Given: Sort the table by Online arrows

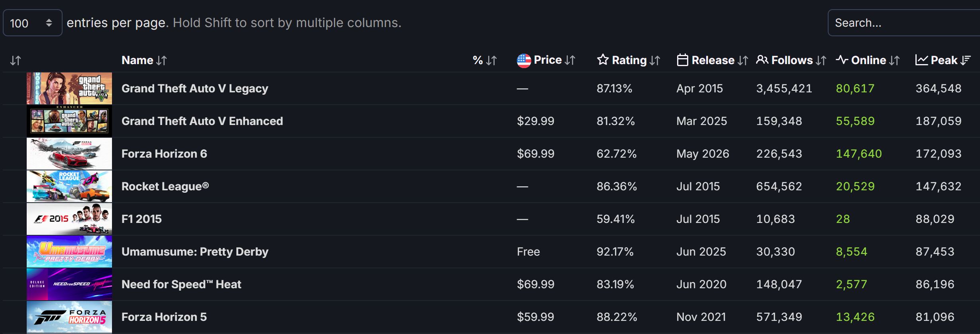Looking at the screenshot, I should pyautogui.click(x=895, y=61).
